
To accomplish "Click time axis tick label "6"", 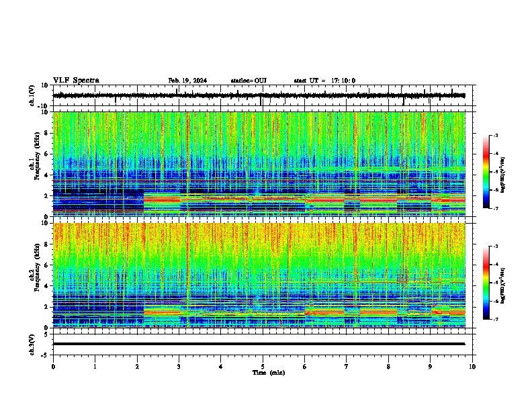I will (x=304, y=367).
